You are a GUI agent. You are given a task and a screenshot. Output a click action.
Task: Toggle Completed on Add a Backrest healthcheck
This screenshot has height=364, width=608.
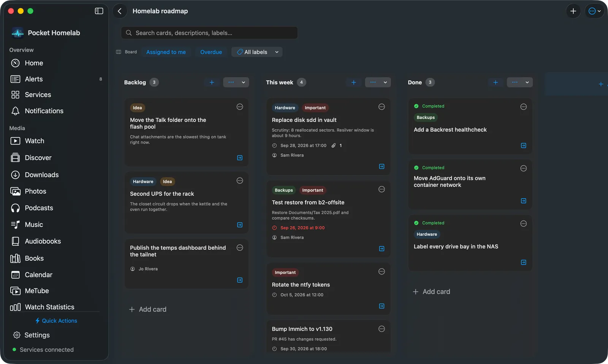click(429, 106)
